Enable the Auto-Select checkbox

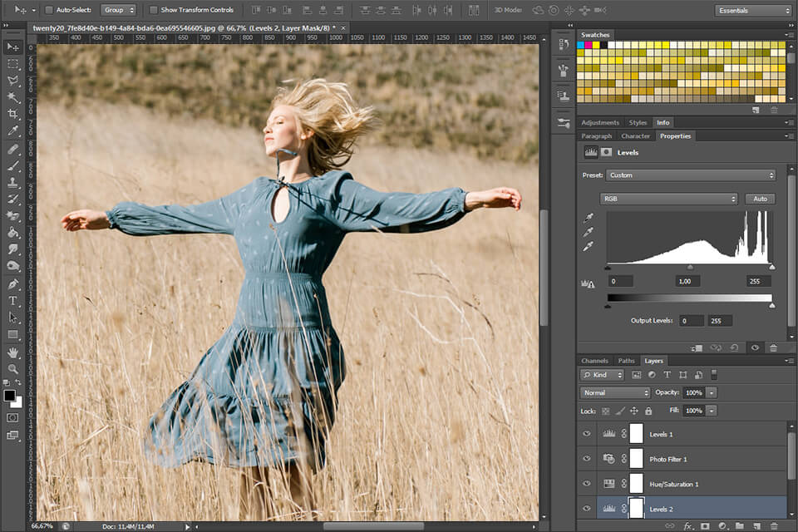48,10
